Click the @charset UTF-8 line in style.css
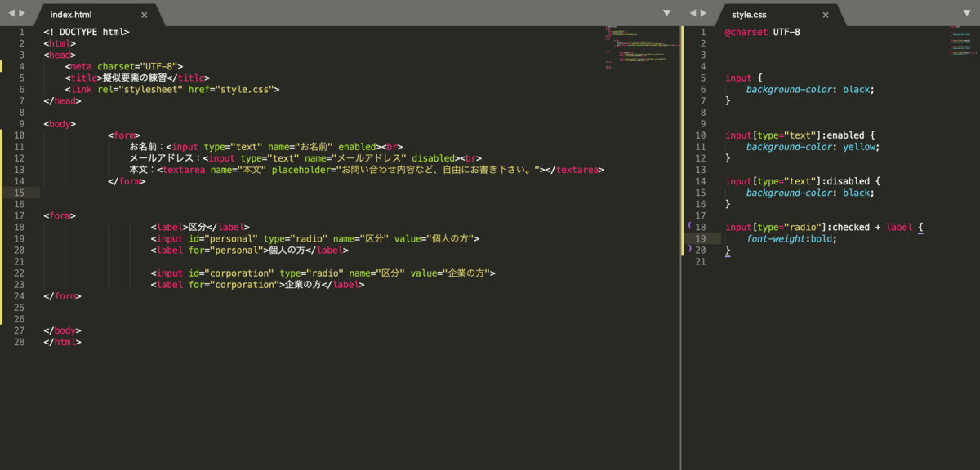Image resolution: width=980 pixels, height=470 pixels. pyautogui.click(x=763, y=32)
